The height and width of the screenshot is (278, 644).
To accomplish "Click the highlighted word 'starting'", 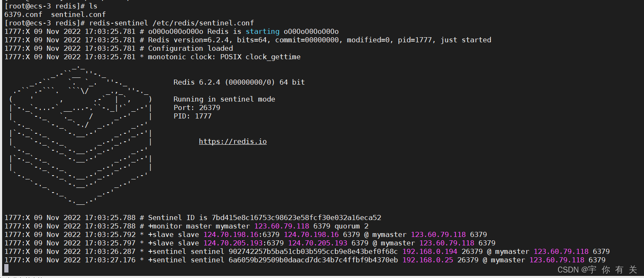I will click(263, 31).
